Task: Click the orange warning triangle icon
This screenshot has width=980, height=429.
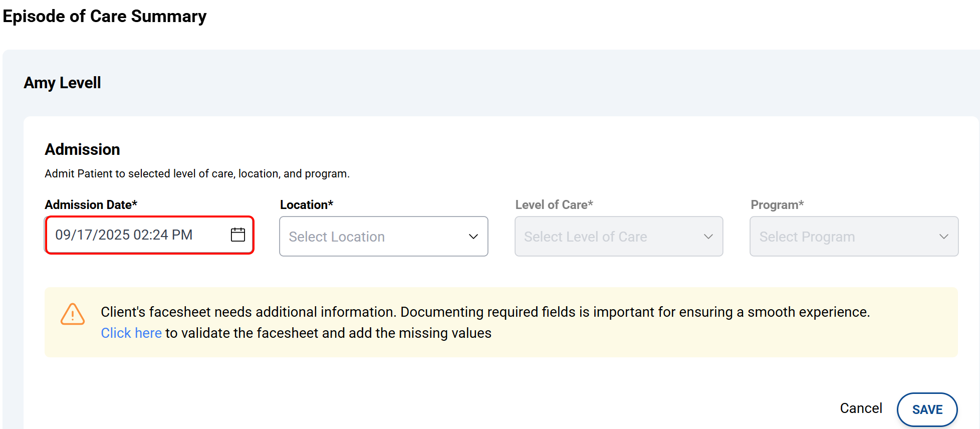Action: (x=73, y=314)
